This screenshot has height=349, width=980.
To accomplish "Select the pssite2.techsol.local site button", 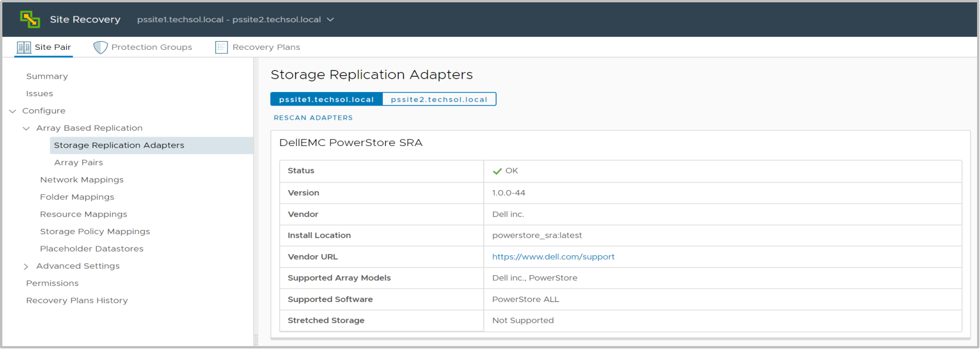I will 439,99.
